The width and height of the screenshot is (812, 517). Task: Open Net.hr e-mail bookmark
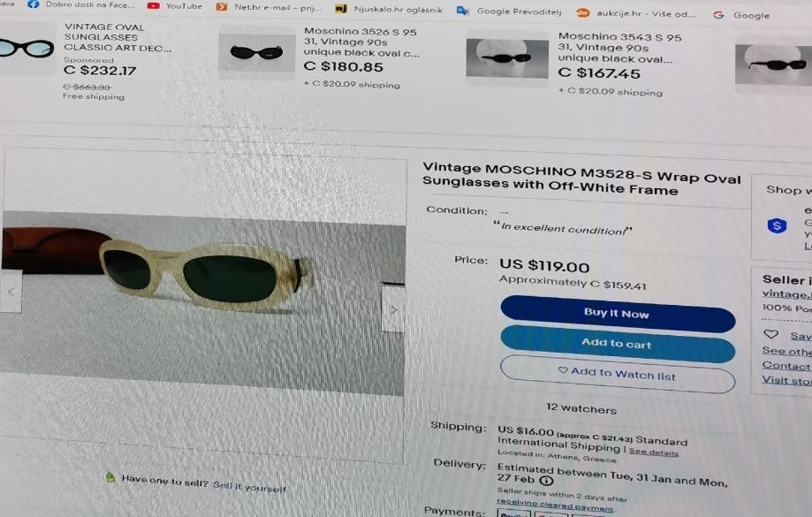pos(269,7)
